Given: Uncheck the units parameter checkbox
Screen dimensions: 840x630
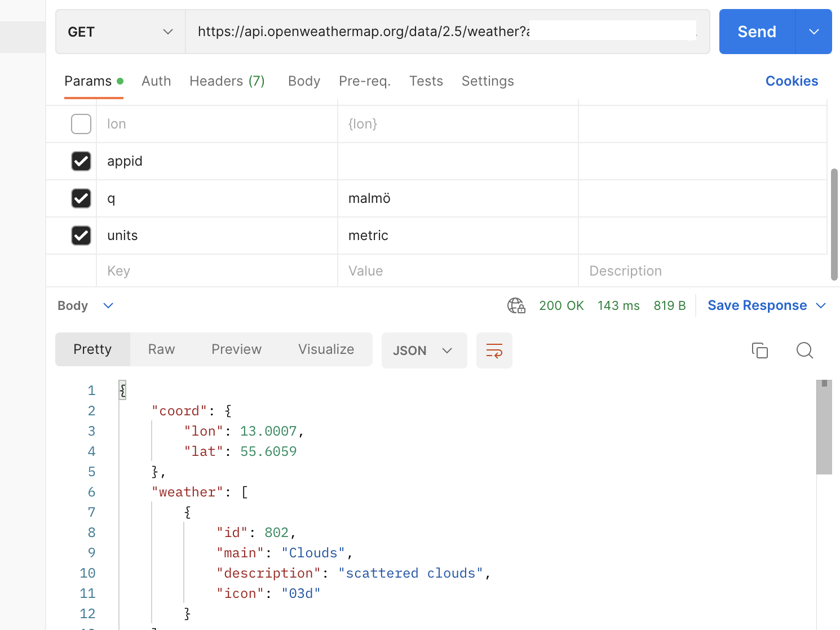Looking at the screenshot, I should click(x=81, y=236).
